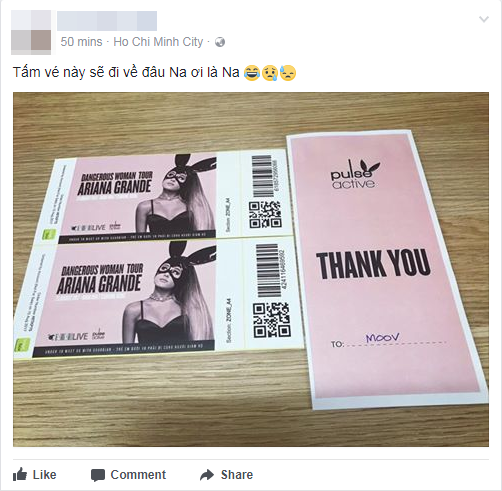
Task: Click the sweating sad face emoji
Action: [x=288, y=73]
